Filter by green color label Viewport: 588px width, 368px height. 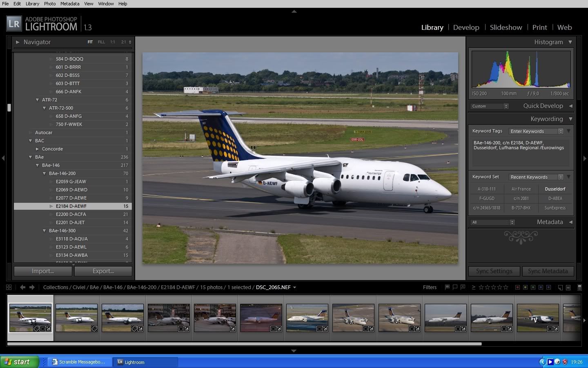[533, 287]
